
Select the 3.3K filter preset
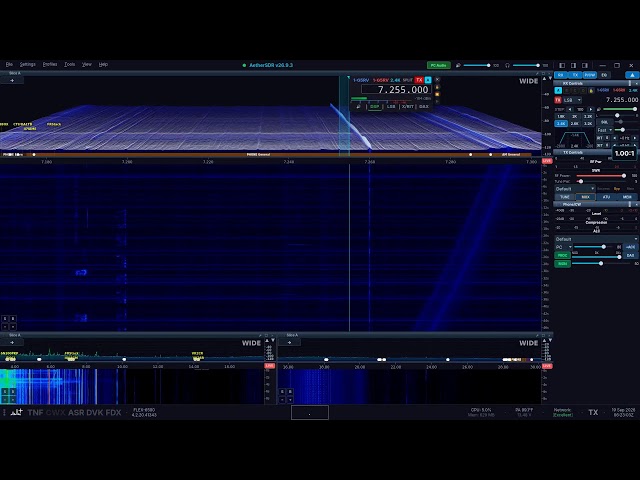588,123
